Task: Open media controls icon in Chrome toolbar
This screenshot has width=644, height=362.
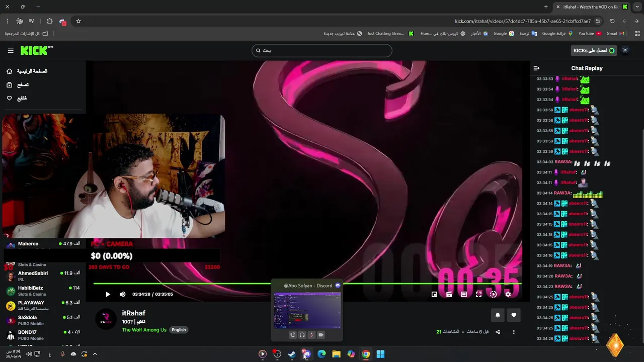Action: [x=32, y=21]
